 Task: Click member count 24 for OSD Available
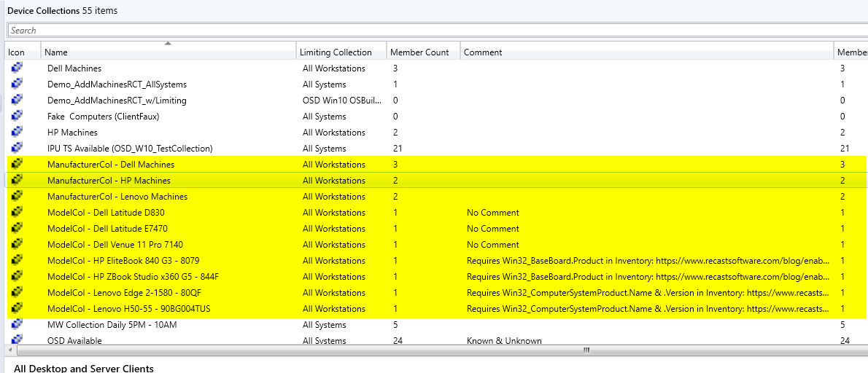(398, 340)
